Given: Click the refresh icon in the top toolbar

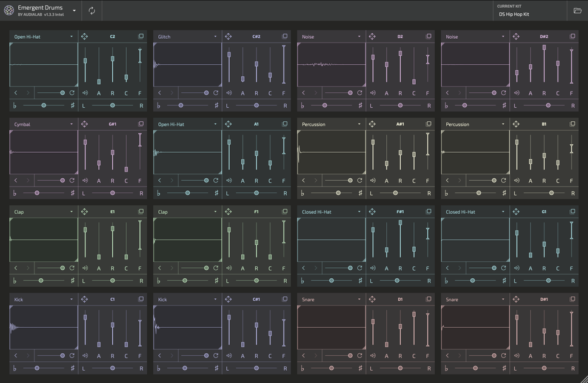Looking at the screenshot, I should [91, 10].
